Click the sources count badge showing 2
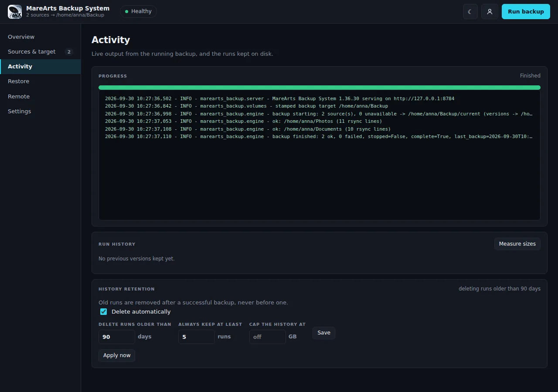The width and height of the screenshot is (558, 392). tap(69, 52)
